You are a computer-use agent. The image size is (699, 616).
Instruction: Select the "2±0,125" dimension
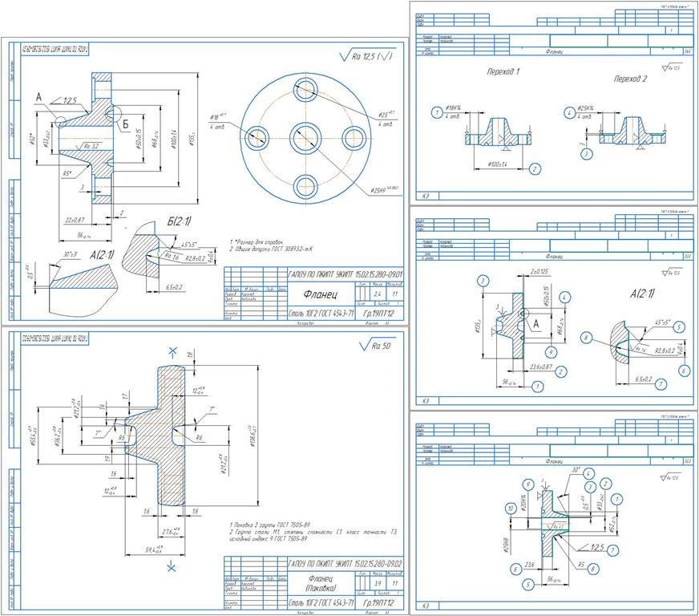pyautogui.click(x=539, y=271)
